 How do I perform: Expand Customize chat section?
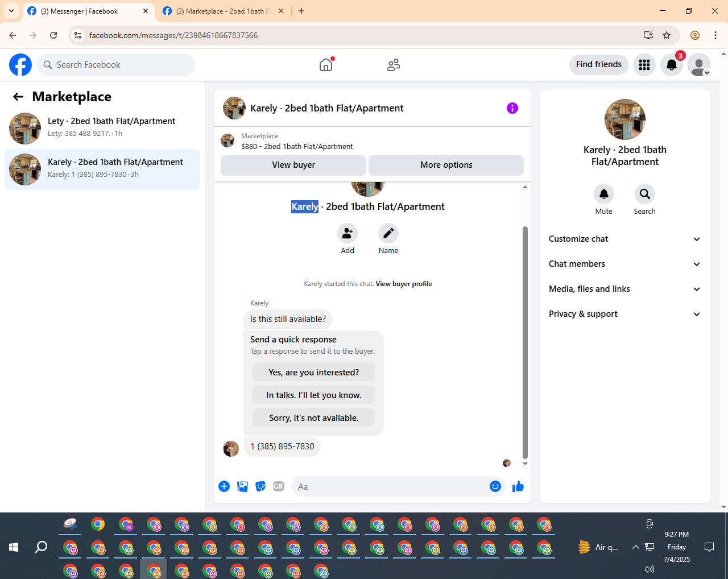coord(624,239)
